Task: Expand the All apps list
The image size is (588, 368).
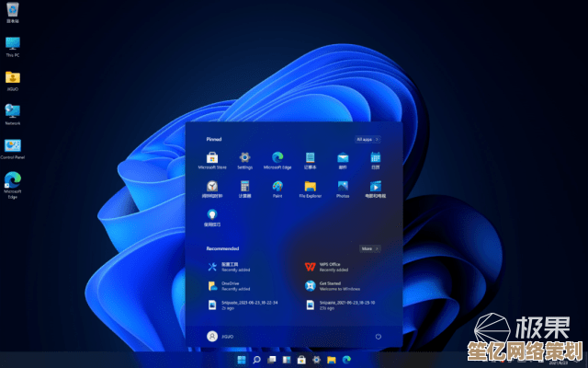Action: [367, 139]
